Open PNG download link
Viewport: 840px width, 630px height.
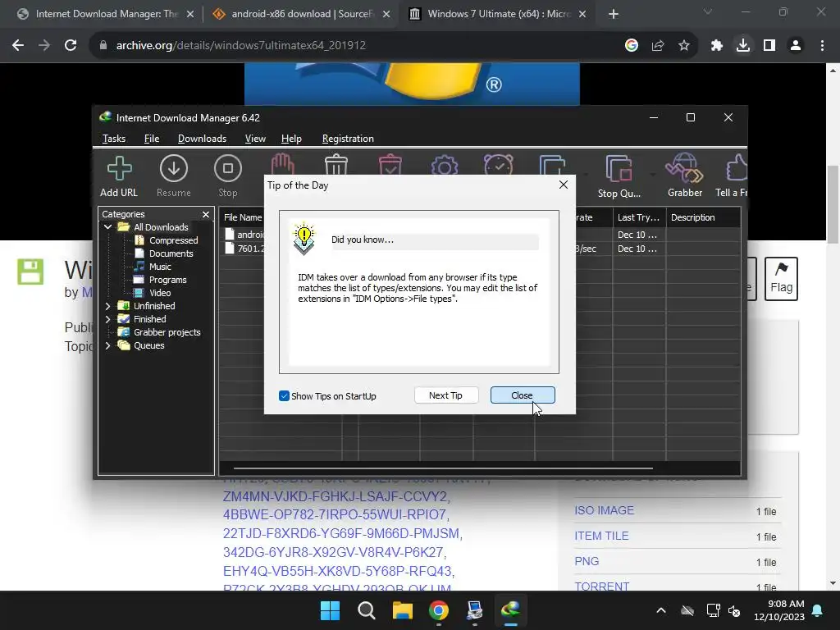click(587, 561)
